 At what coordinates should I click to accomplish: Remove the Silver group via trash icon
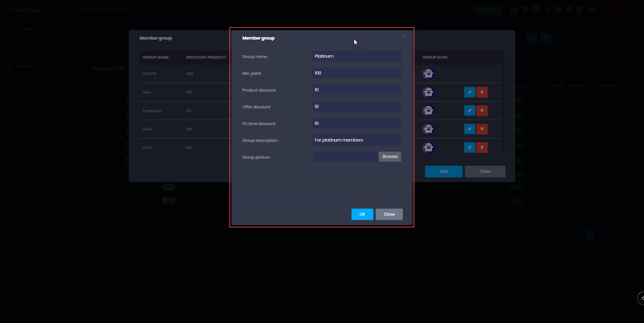(482, 129)
